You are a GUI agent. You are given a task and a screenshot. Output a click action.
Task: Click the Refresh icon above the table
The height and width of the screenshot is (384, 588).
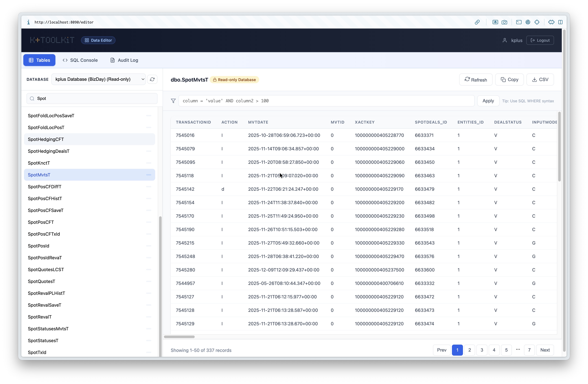point(467,79)
